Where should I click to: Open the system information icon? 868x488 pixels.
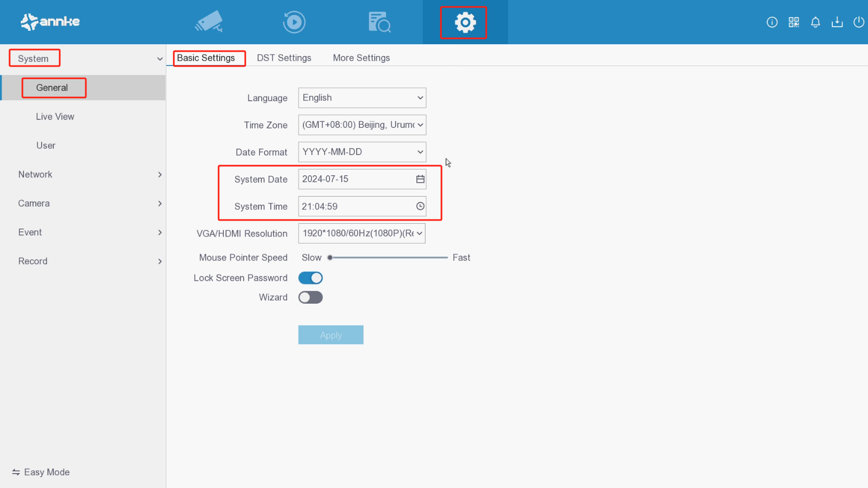pyautogui.click(x=771, y=22)
